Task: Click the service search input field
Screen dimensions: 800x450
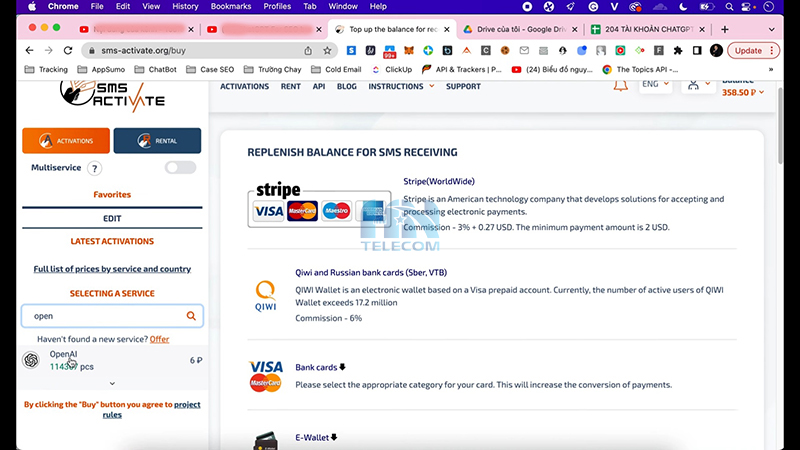Action: tap(105, 316)
